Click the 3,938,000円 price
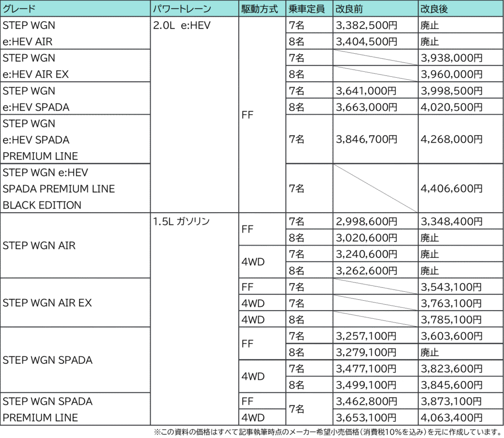 tap(452, 58)
